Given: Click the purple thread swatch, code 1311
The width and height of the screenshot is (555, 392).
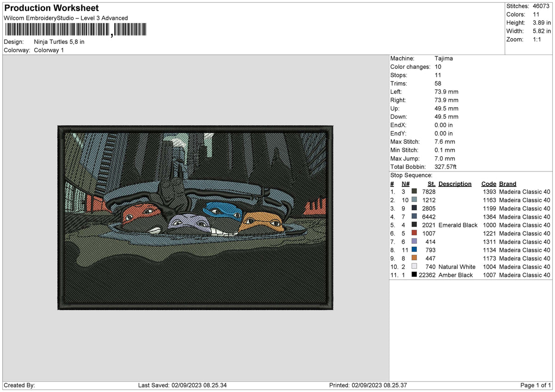Looking at the screenshot, I should click(x=414, y=242).
